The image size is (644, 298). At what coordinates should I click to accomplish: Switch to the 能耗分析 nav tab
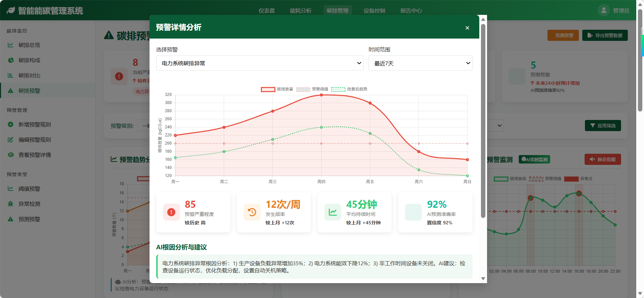[300, 10]
